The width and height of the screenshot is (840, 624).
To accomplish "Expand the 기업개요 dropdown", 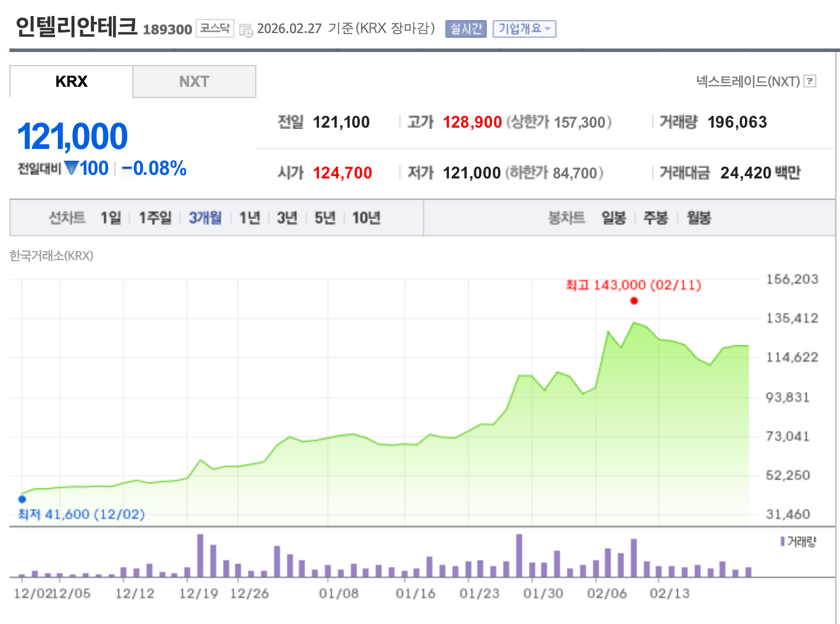I will 525,28.
